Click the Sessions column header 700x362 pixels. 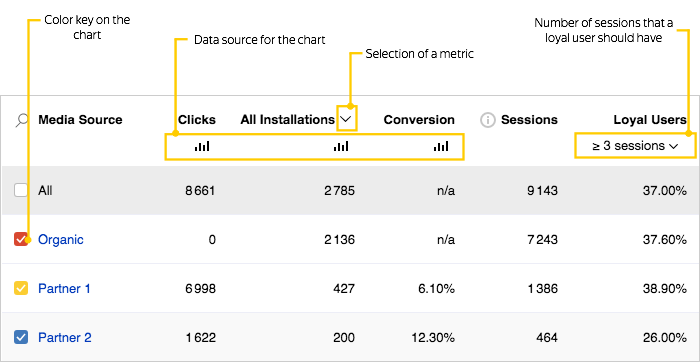[529, 120]
